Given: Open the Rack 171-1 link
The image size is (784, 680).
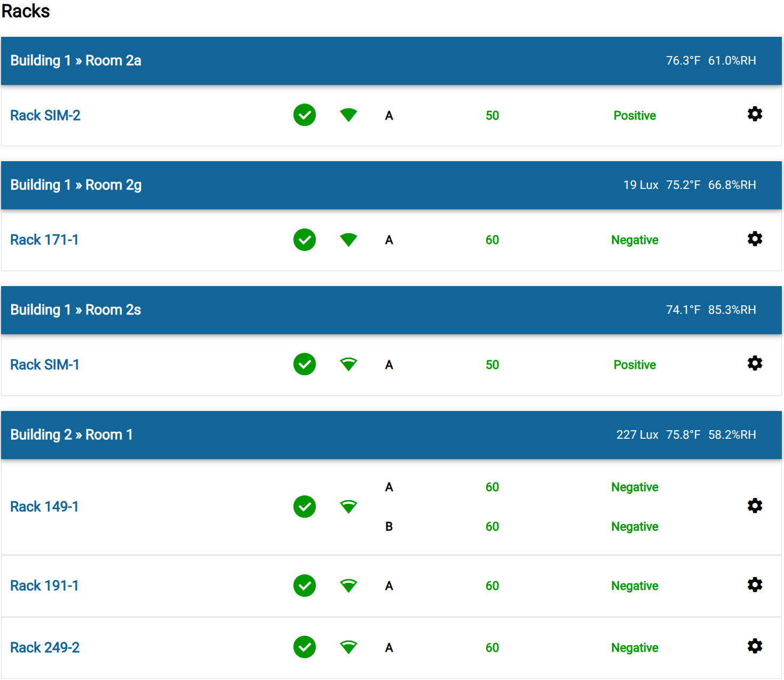Looking at the screenshot, I should click(44, 240).
